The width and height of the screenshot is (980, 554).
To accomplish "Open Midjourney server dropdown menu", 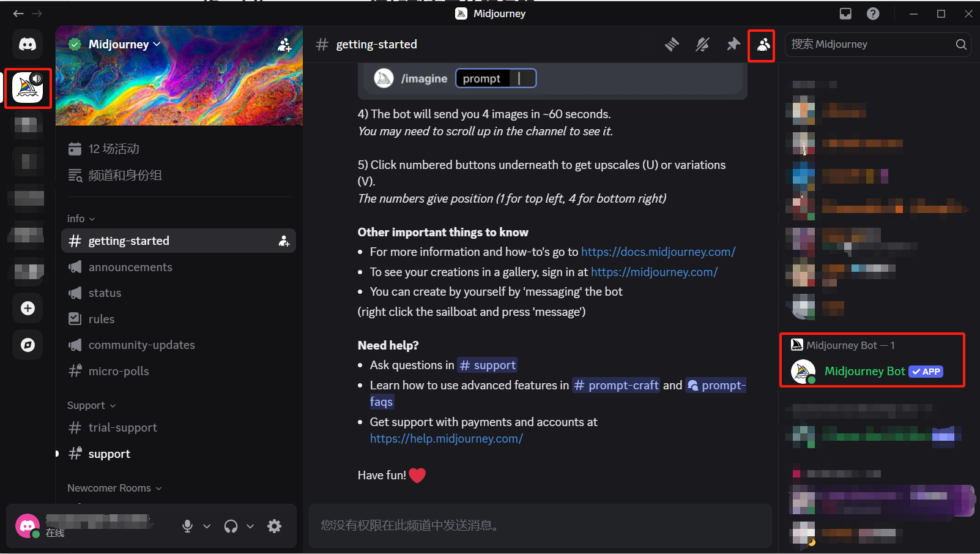I will tap(125, 44).
